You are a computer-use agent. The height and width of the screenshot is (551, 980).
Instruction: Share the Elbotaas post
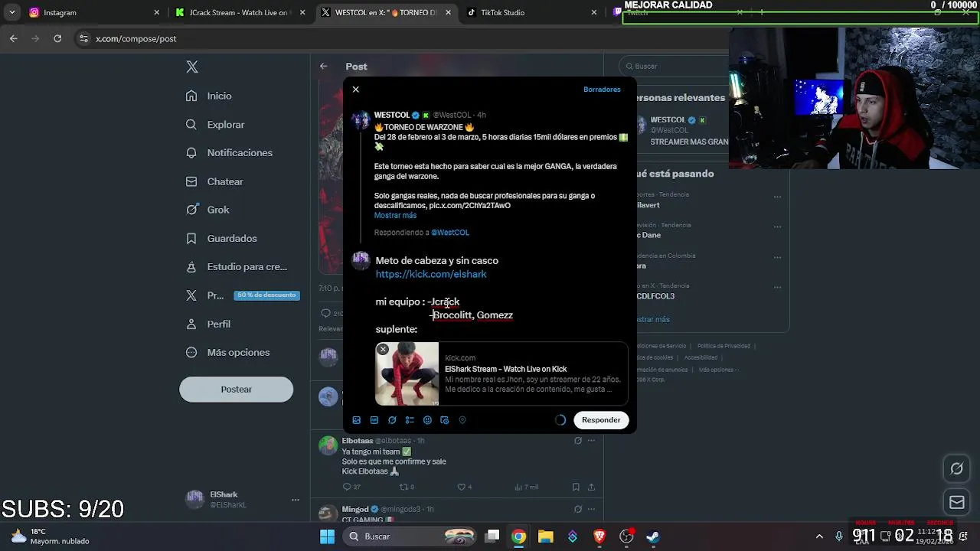point(592,487)
